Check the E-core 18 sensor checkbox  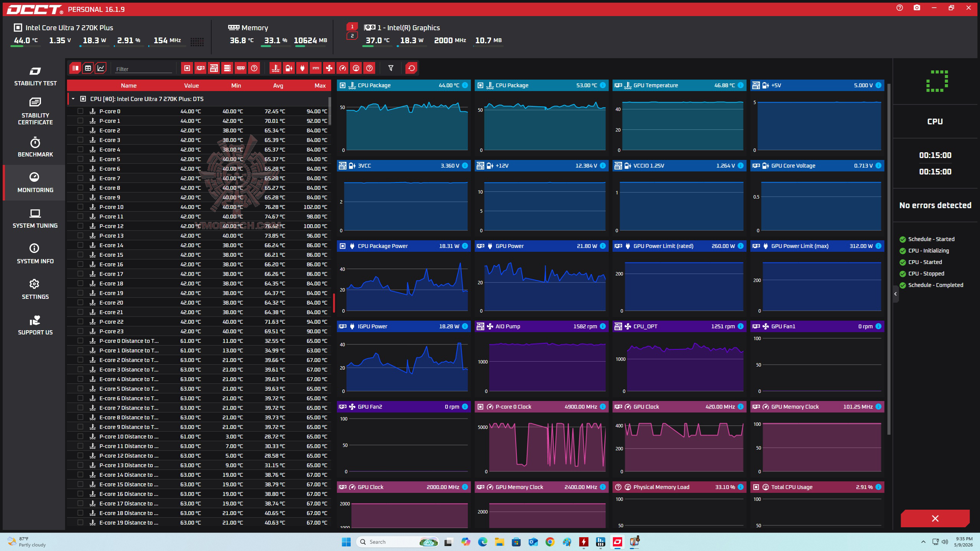pyautogui.click(x=80, y=284)
